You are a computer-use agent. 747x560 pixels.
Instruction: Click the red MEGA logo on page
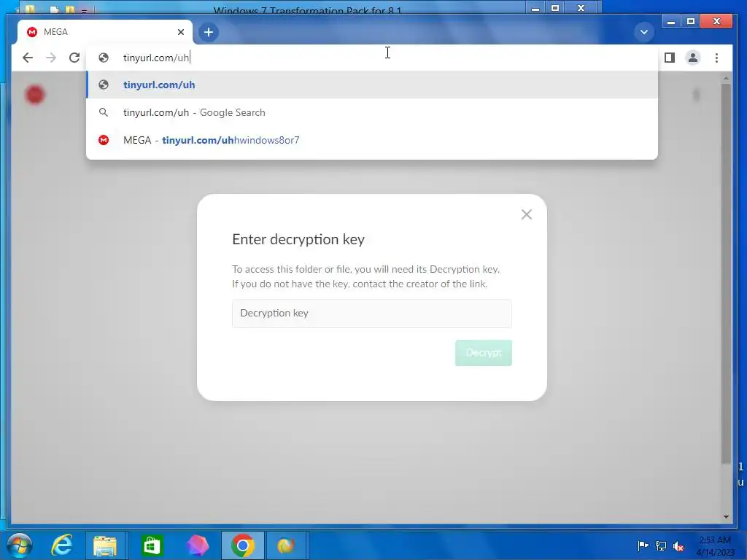click(35, 95)
